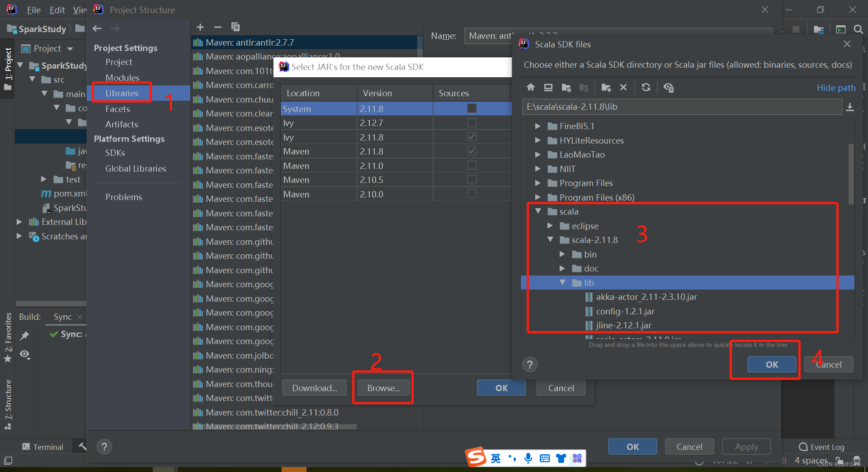Select the Maven 2.11.8 table row
The width and height of the screenshot is (868, 472).
click(396, 151)
